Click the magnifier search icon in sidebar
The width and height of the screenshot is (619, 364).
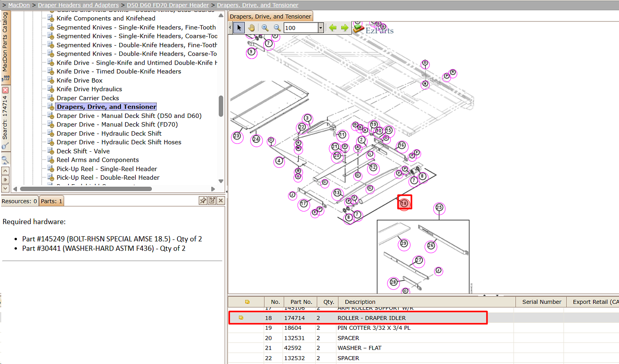pos(5,160)
